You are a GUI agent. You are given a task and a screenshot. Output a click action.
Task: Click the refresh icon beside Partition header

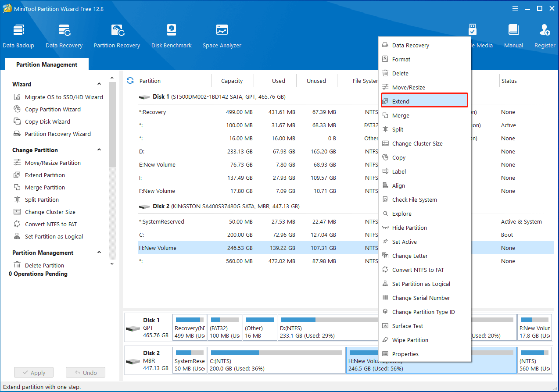tap(130, 81)
